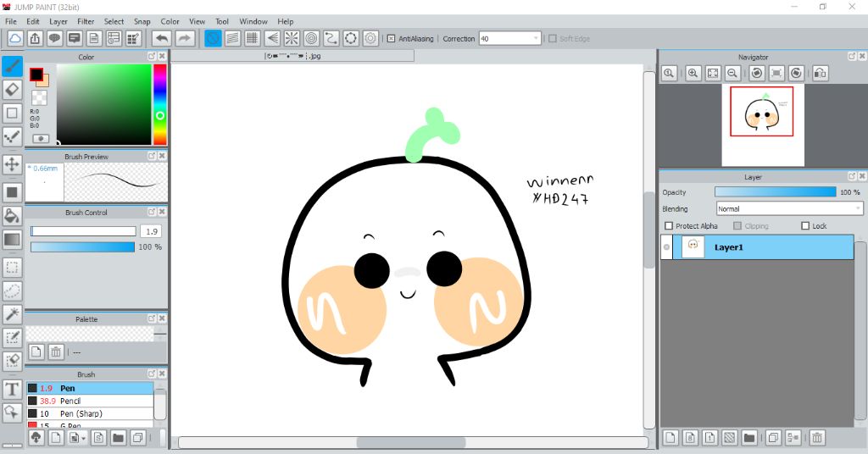Download cloud brush in Brush panel
Screen dimensions: 868x454
[36, 438]
